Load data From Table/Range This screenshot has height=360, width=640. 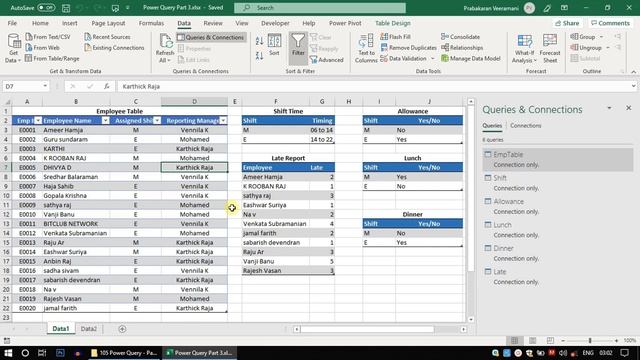pyautogui.click(x=52, y=58)
